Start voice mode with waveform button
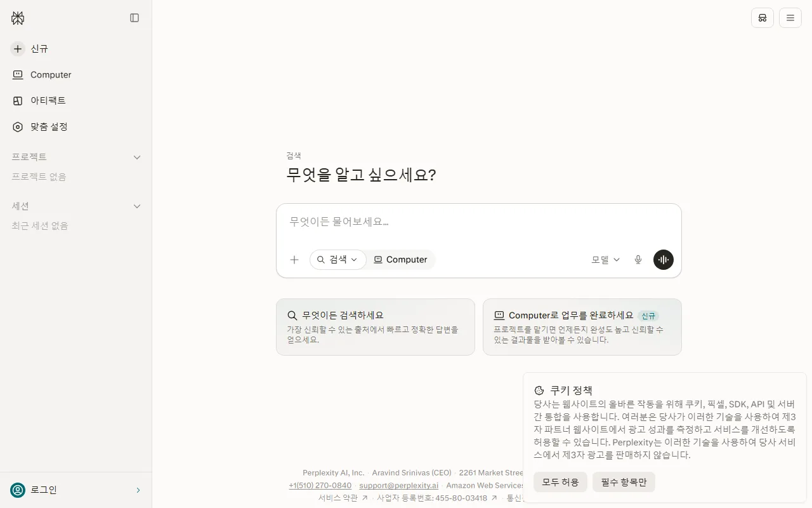The image size is (812, 508). pyautogui.click(x=664, y=260)
